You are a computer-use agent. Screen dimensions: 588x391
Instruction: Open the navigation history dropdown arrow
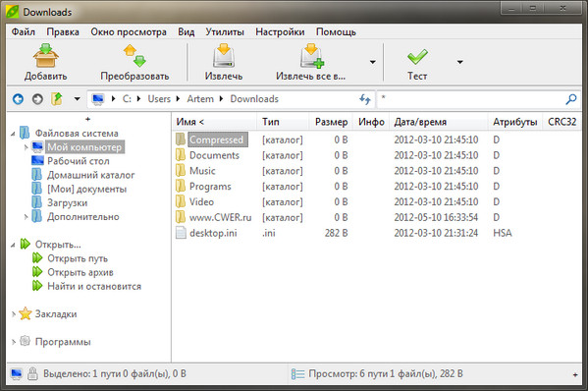[x=77, y=99]
